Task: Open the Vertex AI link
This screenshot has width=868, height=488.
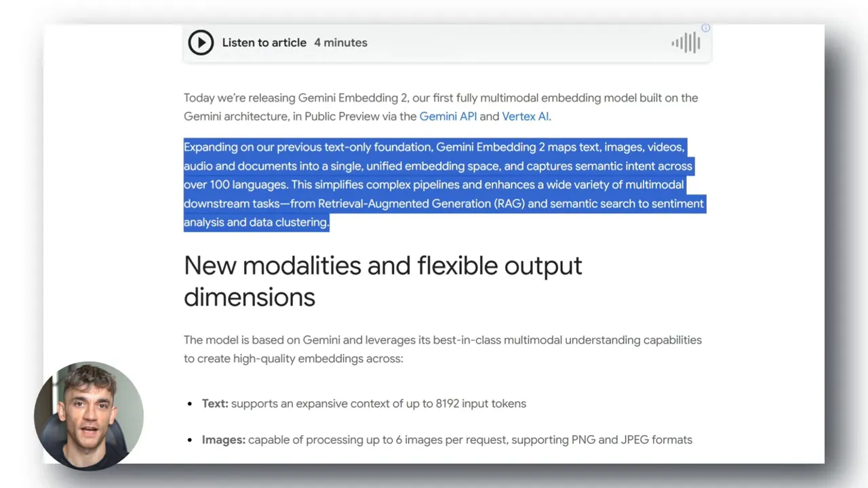Action: pos(526,116)
